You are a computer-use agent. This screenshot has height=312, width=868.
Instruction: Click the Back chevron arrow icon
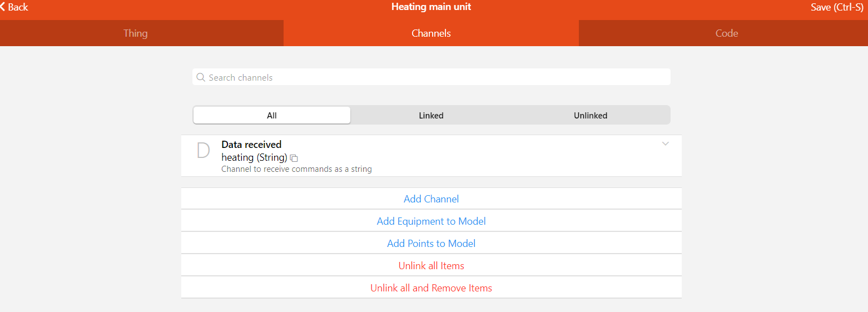(3, 7)
